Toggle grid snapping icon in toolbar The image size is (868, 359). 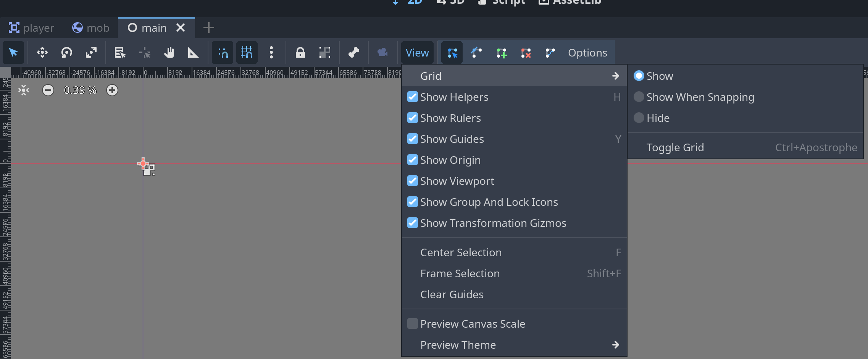tap(247, 52)
